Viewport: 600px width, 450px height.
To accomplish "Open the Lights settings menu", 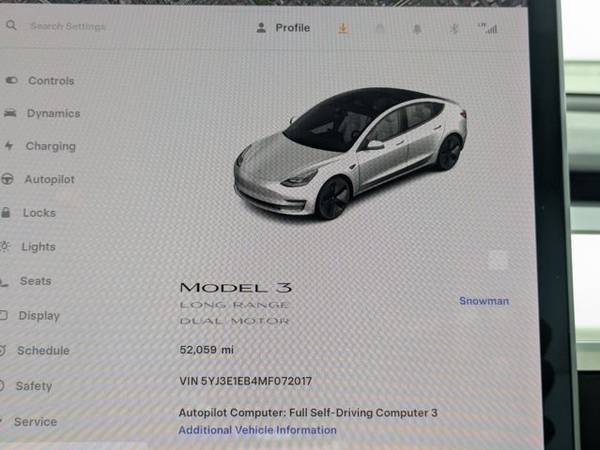I will [x=39, y=247].
